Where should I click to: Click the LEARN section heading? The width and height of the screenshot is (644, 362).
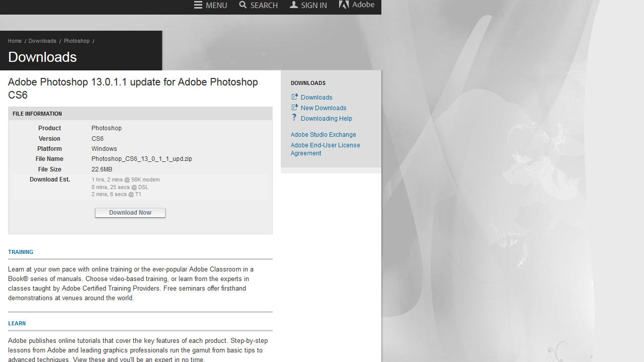click(17, 323)
